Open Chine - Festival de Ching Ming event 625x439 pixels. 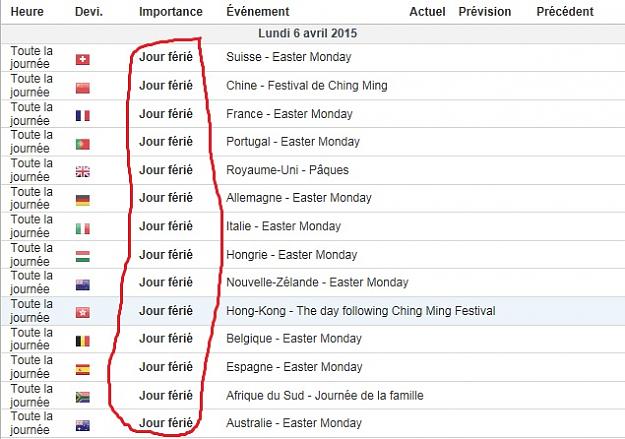click(307, 85)
